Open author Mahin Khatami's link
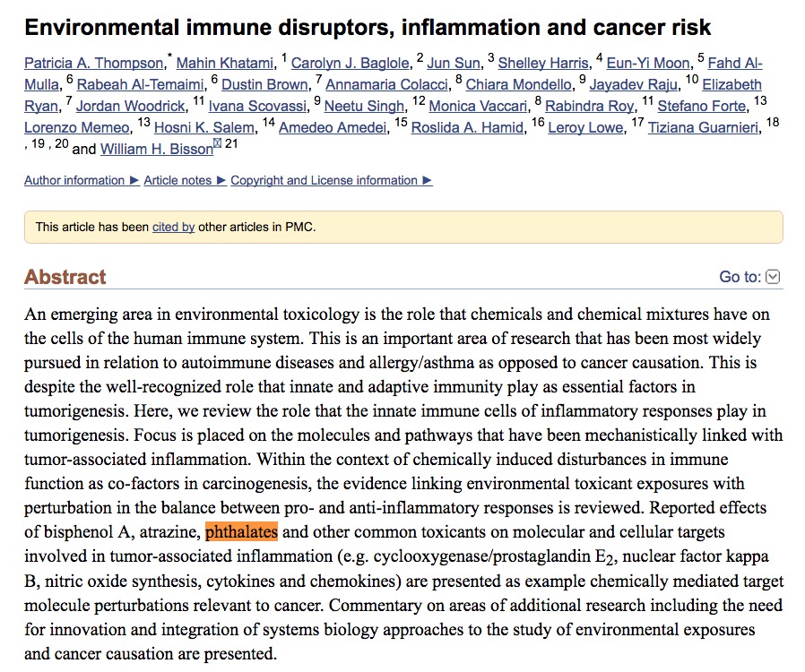This screenshot has height=672, width=805. tap(225, 63)
